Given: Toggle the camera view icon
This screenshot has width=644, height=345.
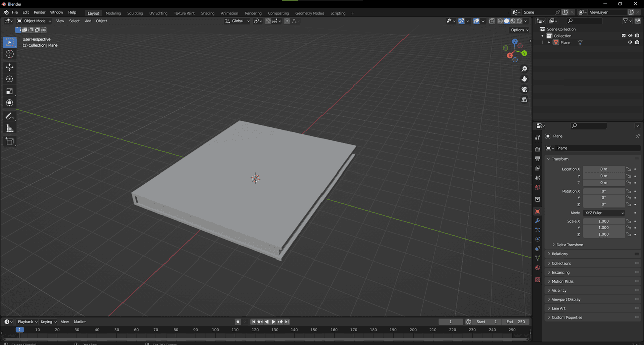Looking at the screenshot, I should point(524,90).
